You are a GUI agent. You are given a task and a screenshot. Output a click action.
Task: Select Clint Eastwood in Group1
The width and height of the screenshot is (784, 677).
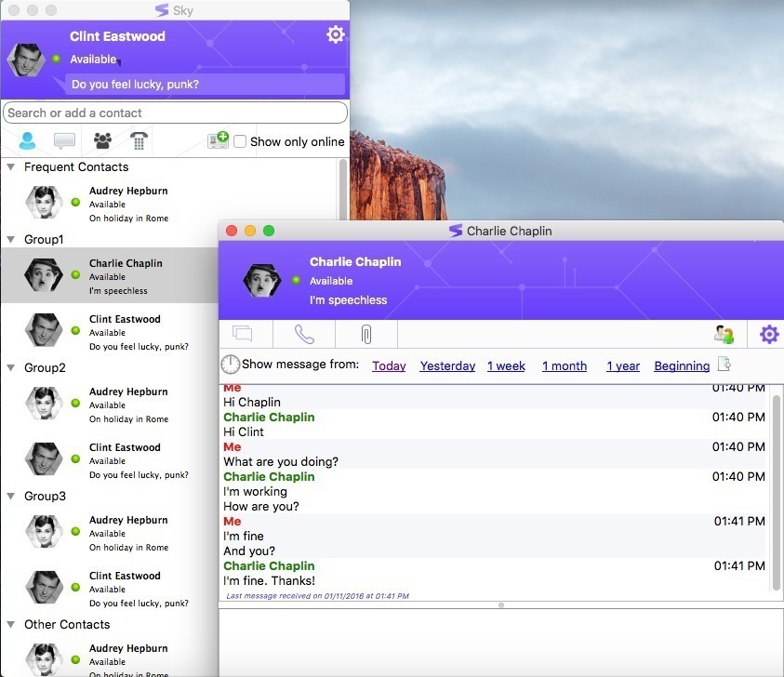click(x=110, y=333)
